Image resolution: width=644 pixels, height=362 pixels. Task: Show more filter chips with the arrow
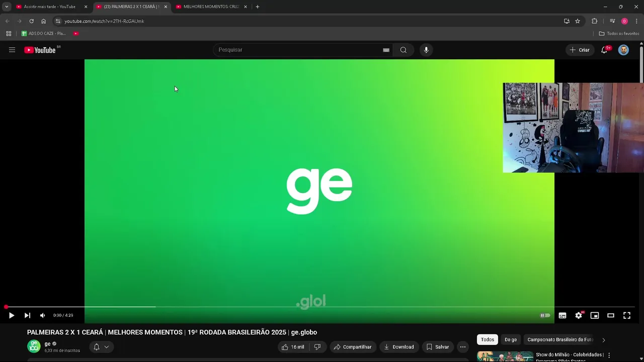604,340
